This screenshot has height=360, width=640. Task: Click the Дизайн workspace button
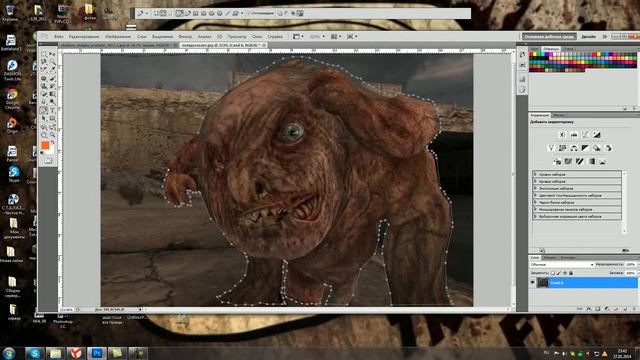[588, 36]
